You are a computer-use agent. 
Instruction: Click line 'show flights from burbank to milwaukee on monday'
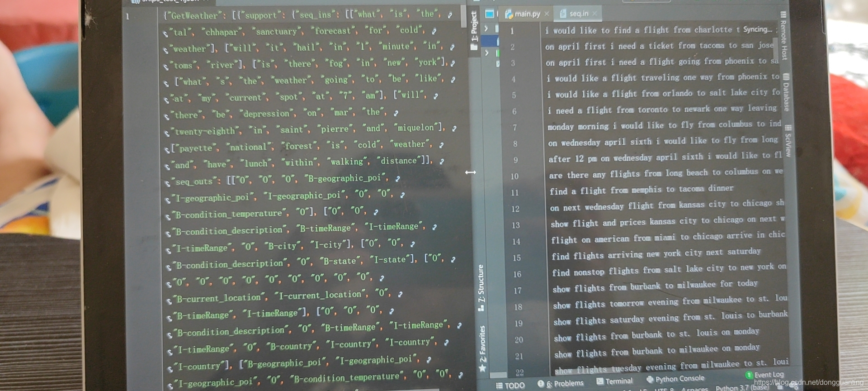[656, 351]
